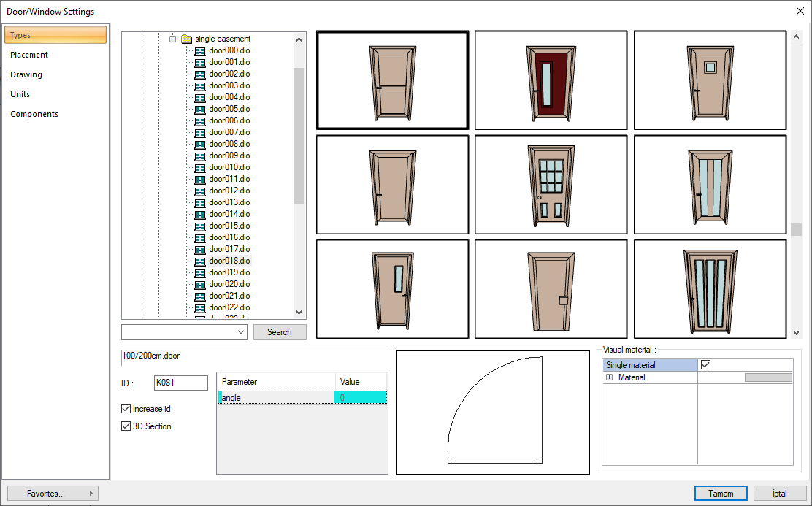
Task: Choose the door with small square window
Action: tap(710, 80)
